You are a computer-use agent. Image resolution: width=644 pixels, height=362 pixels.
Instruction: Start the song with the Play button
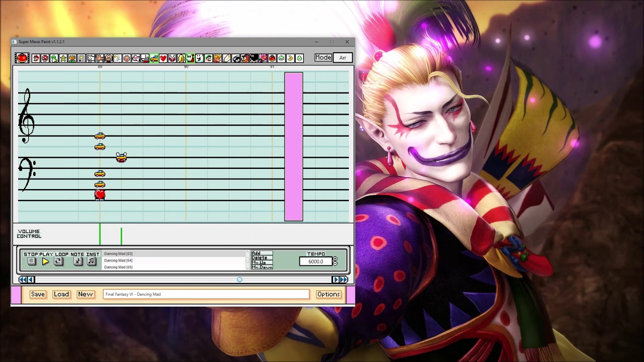click(45, 261)
